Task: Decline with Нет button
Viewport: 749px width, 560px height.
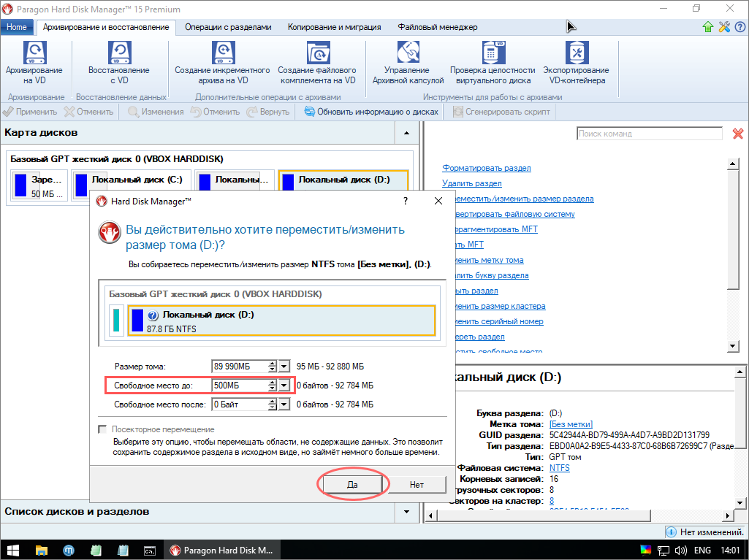Action: [417, 485]
